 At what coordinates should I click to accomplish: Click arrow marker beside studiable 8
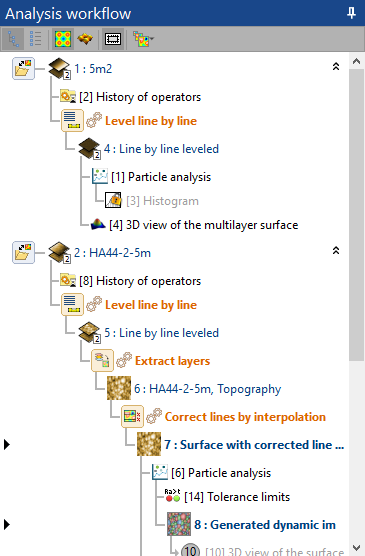point(6,524)
